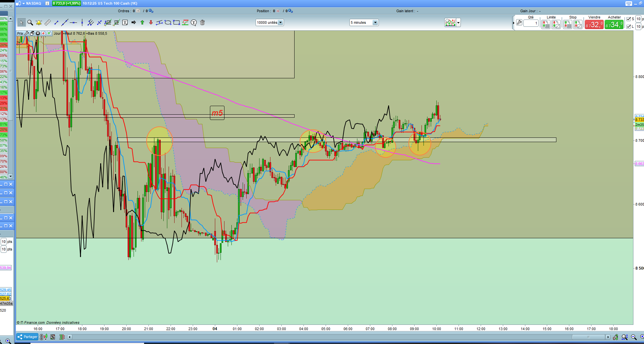
Task: Open the indicators chart icon
Action: [450, 22]
